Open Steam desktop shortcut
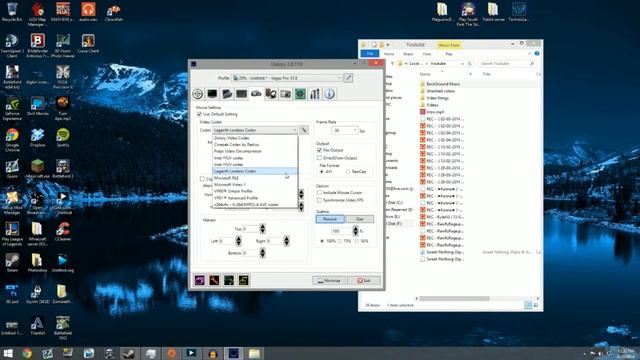 point(12,263)
